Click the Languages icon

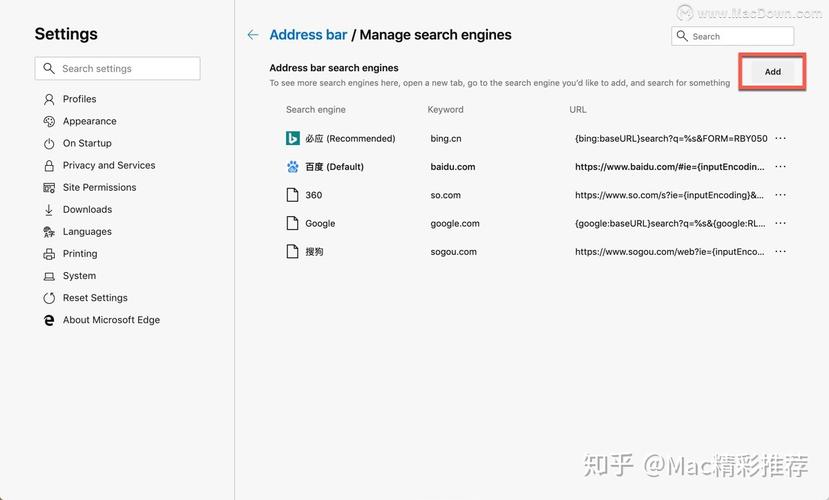49,232
